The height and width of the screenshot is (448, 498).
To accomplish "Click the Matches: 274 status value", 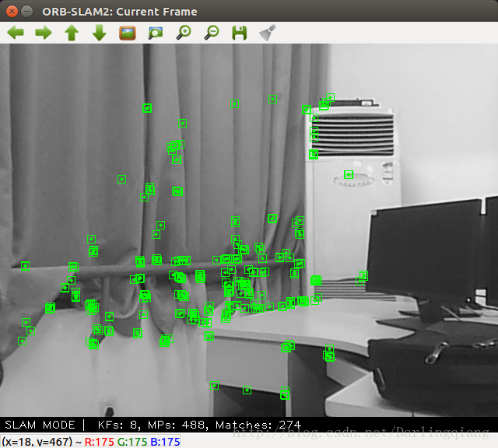I will coord(258,425).
